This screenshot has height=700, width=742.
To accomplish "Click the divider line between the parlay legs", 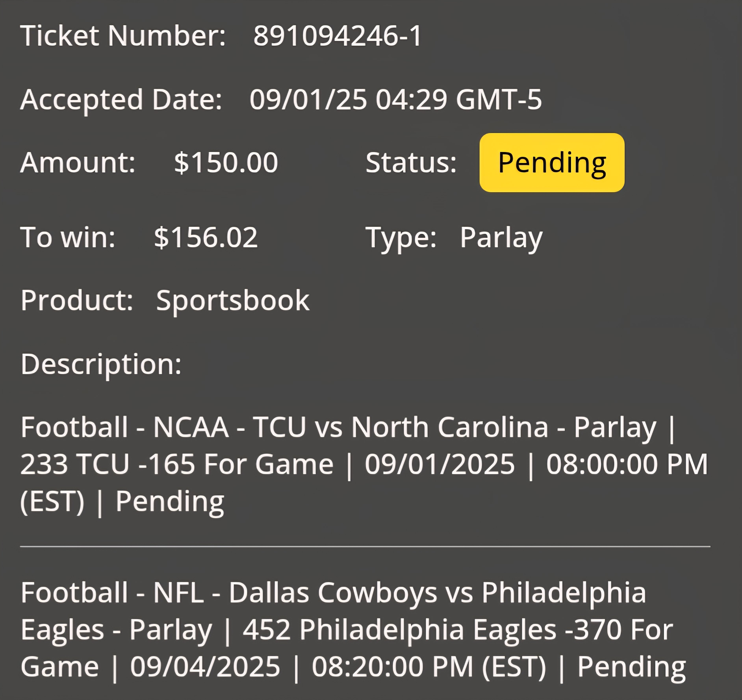I will (365, 547).
